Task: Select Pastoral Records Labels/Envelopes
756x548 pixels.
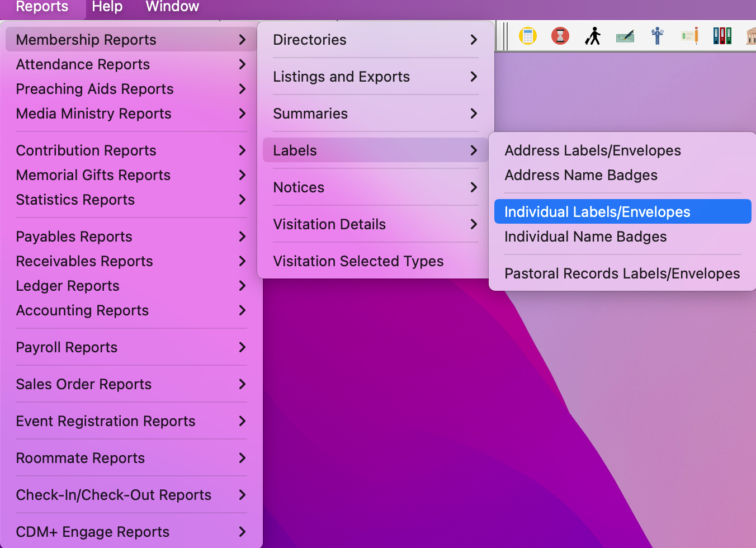Action: tap(622, 273)
